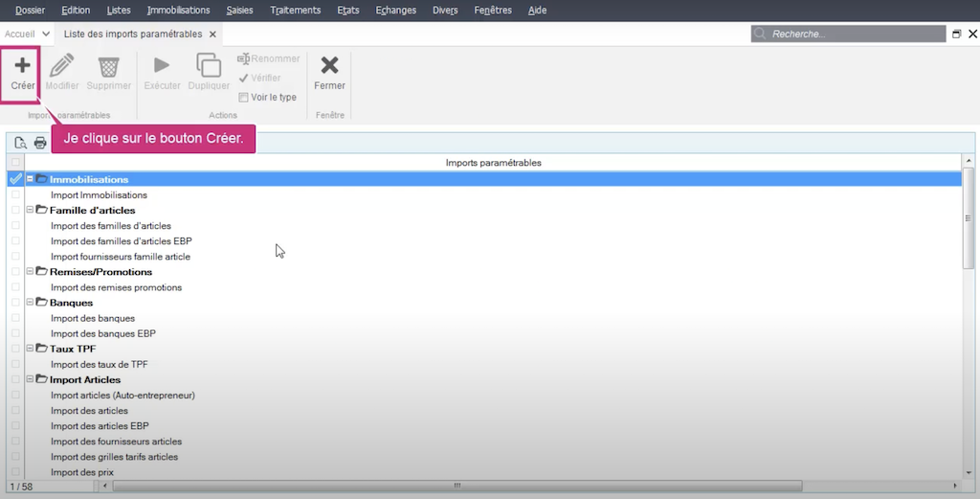Screen dimensions: 980x499
Task: Collapse the Taux TPF group
Action: pyautogui.click(x=30, y=349)
